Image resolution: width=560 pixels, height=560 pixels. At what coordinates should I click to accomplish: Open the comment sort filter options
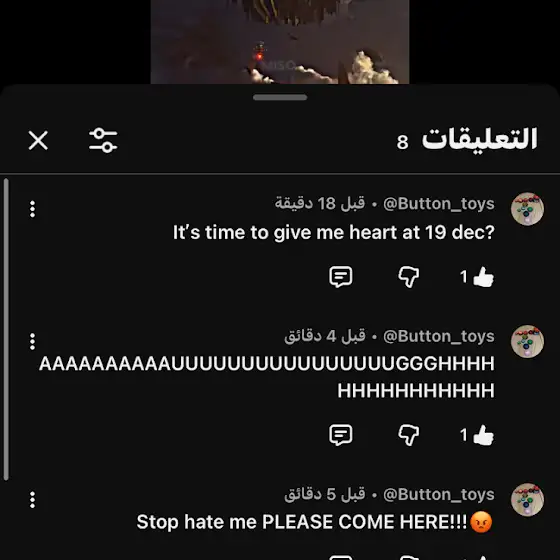coord(103,140)
